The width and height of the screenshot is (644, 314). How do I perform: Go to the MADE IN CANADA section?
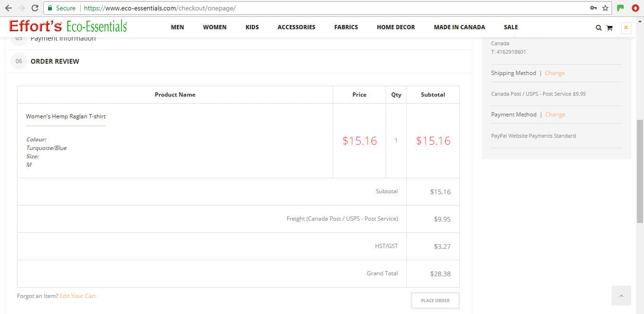pos(459,27)
